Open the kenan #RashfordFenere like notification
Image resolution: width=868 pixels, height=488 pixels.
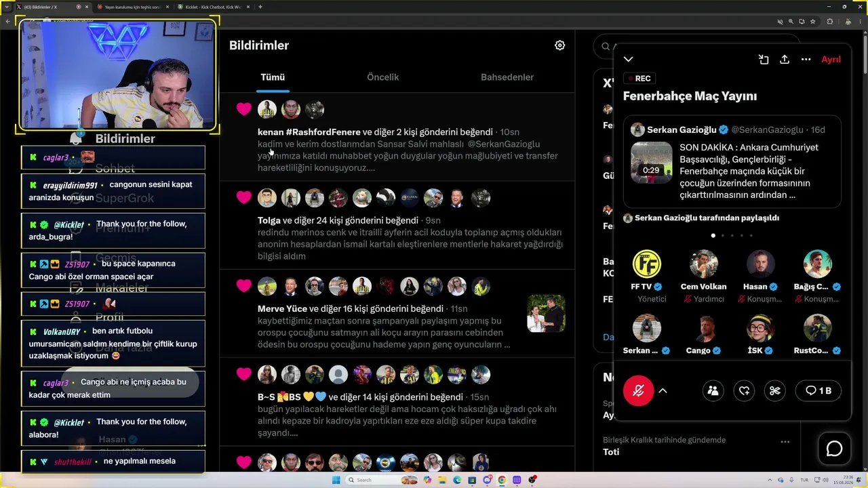tap(397, 137)
